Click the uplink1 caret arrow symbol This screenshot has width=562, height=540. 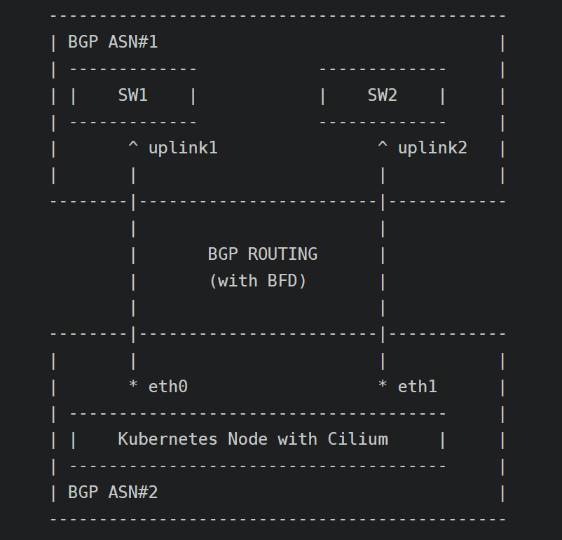pos(133,145)
